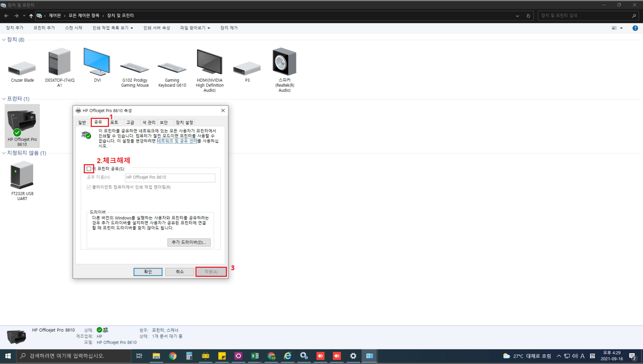Click the 추가 드라이버(D)... button
The image size is (643, 364).
tap(189, 242)
